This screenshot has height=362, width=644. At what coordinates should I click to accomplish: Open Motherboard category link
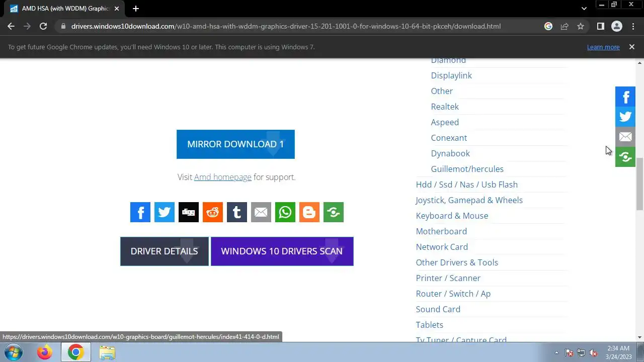[x=441, y=231]
